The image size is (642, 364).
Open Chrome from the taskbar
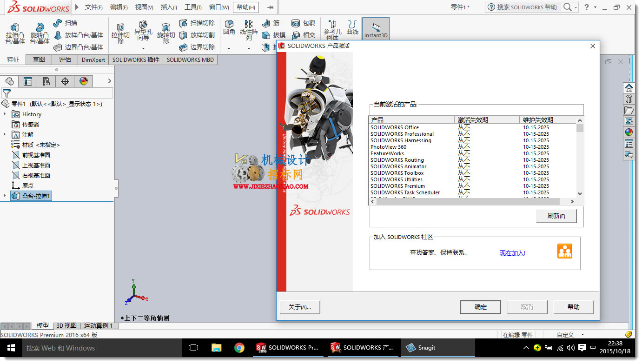(239, 348)
